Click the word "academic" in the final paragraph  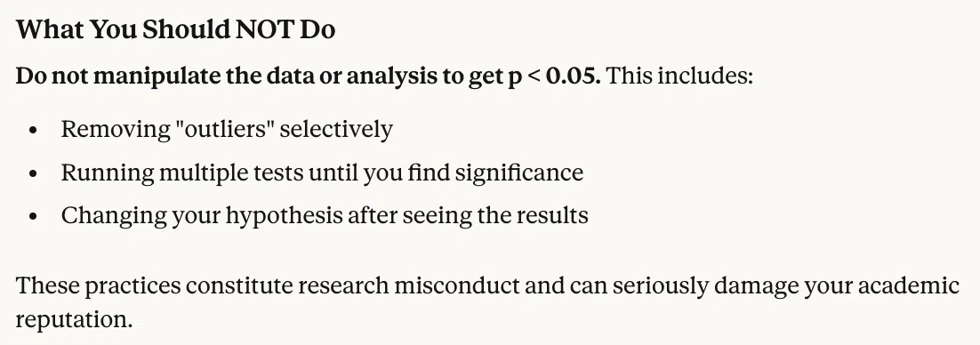tap(908, 285)
